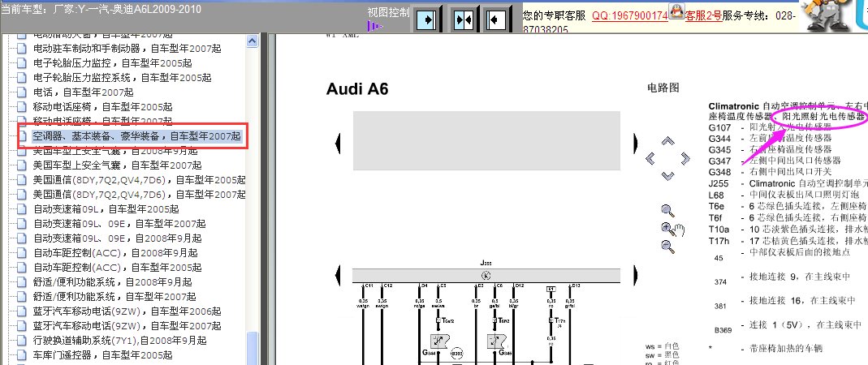Click the lower right black triangle beside J255 bar

[636, 274]
